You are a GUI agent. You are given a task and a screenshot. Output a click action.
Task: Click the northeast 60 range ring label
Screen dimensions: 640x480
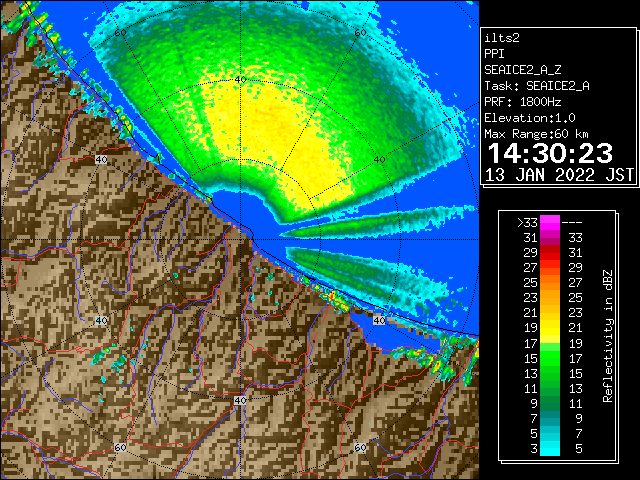[360, 33]
